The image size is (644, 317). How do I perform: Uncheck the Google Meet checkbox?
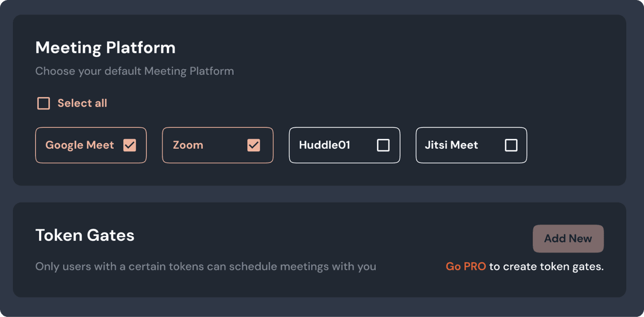click(130, 145)
